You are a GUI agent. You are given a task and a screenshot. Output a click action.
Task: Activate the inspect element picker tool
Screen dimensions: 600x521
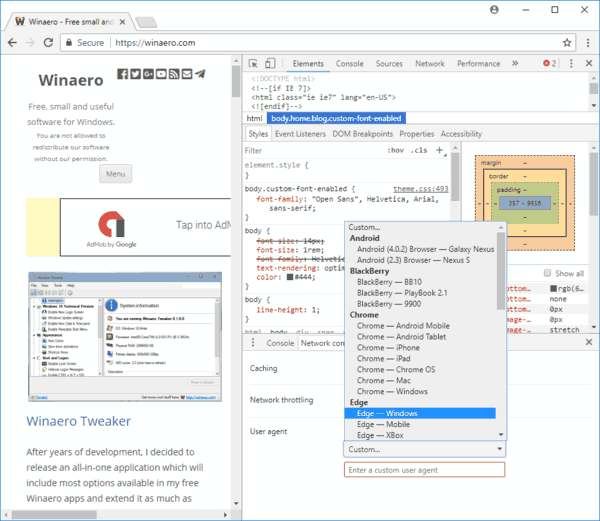click(x=255, y=64)
